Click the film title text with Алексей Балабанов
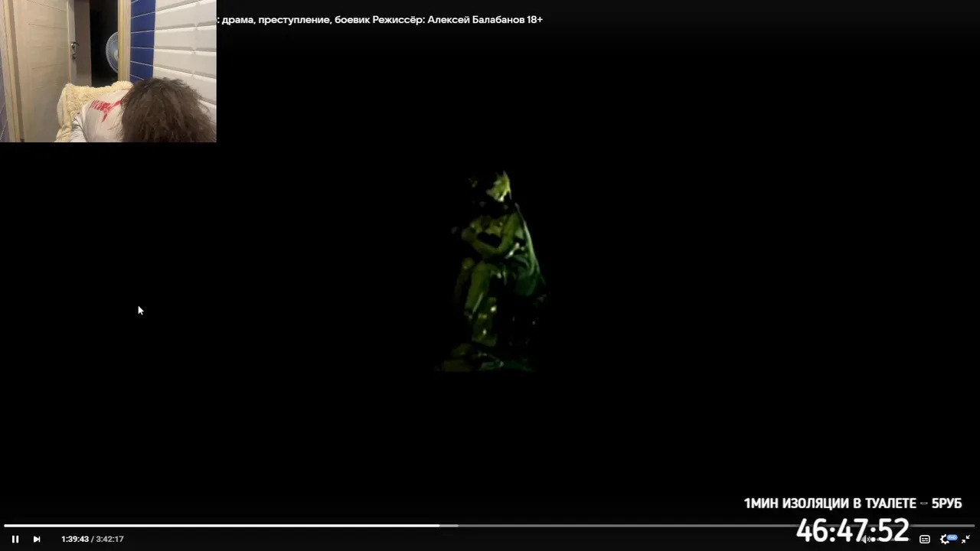This screenshot has height=551, width=980. pos(381,19)
